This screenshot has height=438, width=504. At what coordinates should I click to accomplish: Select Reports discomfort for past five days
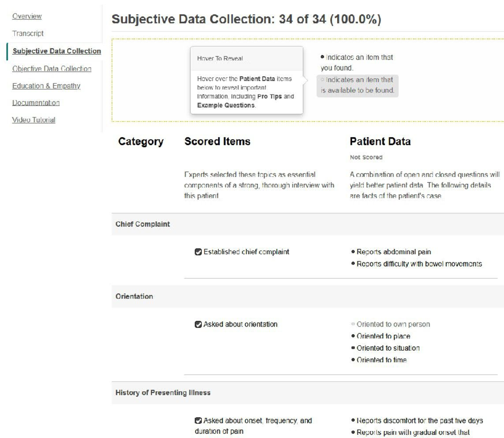pyautogui.click(x=420, y=421)
